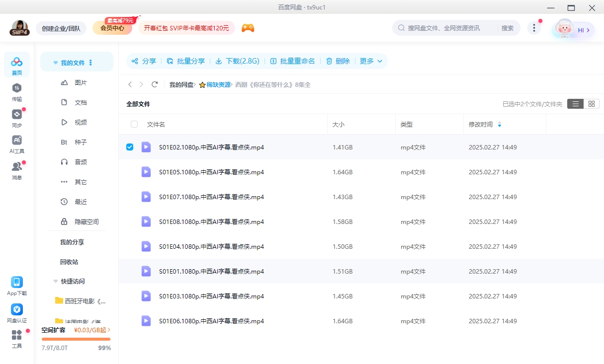The height and width of the screenshot is (364, 604).
Task: Open the 会员中心 membership page
Action: (112, 28)
